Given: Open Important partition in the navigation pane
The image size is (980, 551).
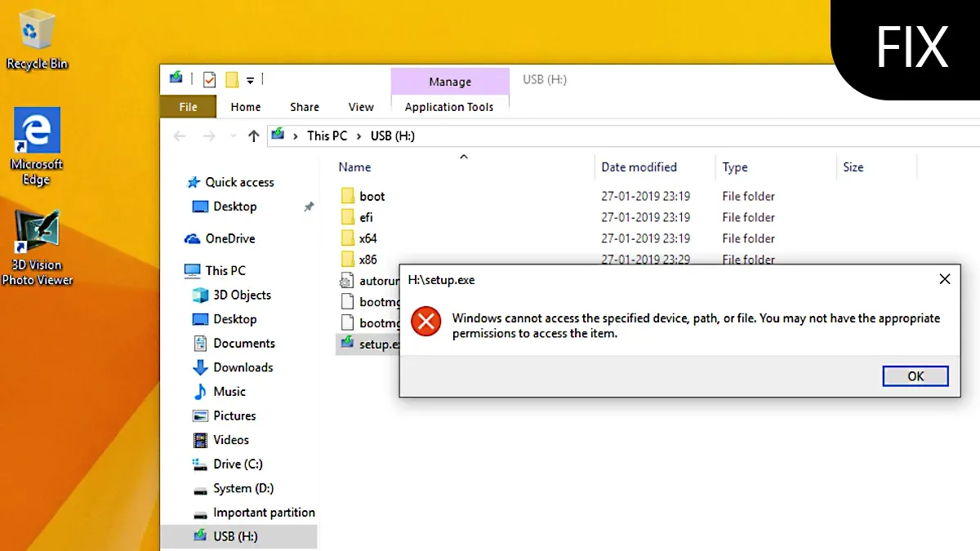Looking at the screenshot, I should tap(254, 513).
